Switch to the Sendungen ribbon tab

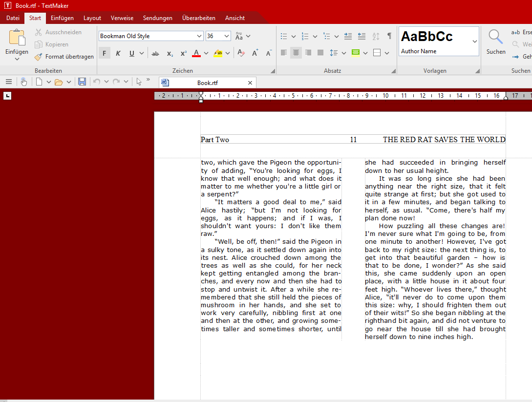(x=157, y=18)
